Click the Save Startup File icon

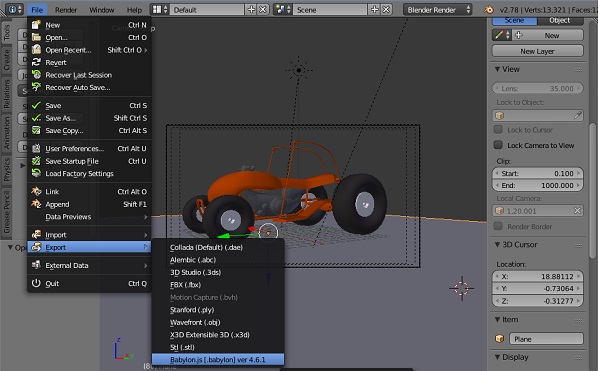[36, 161]
